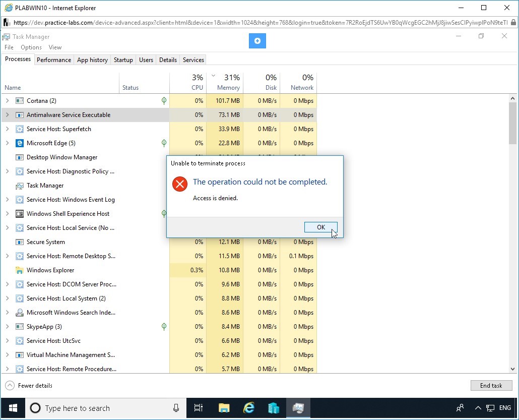Switch to the Users tab

(146, 60)
